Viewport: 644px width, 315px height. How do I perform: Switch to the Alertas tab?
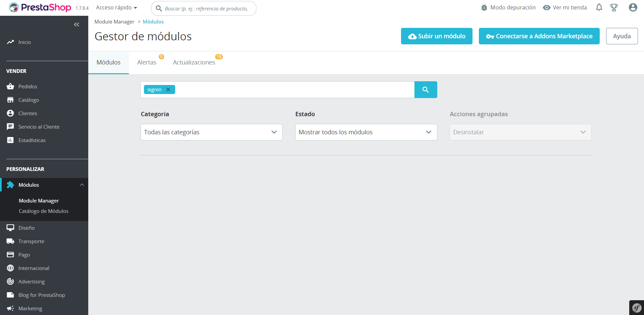click(x=147, y=62)
